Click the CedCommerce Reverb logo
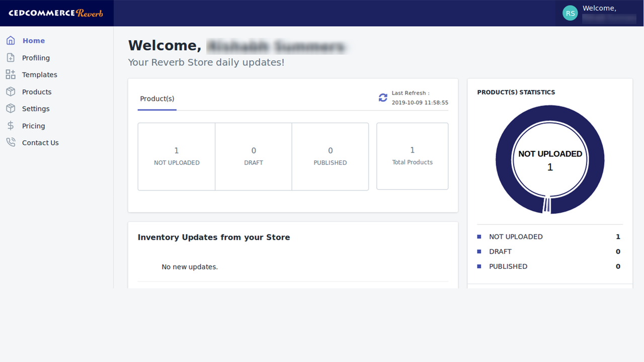644x362 pixels. click(56, 13)
